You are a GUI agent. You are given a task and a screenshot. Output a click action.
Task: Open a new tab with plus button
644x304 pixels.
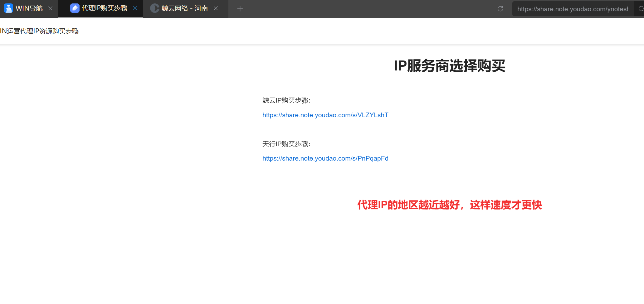click(x=240, y=9)
